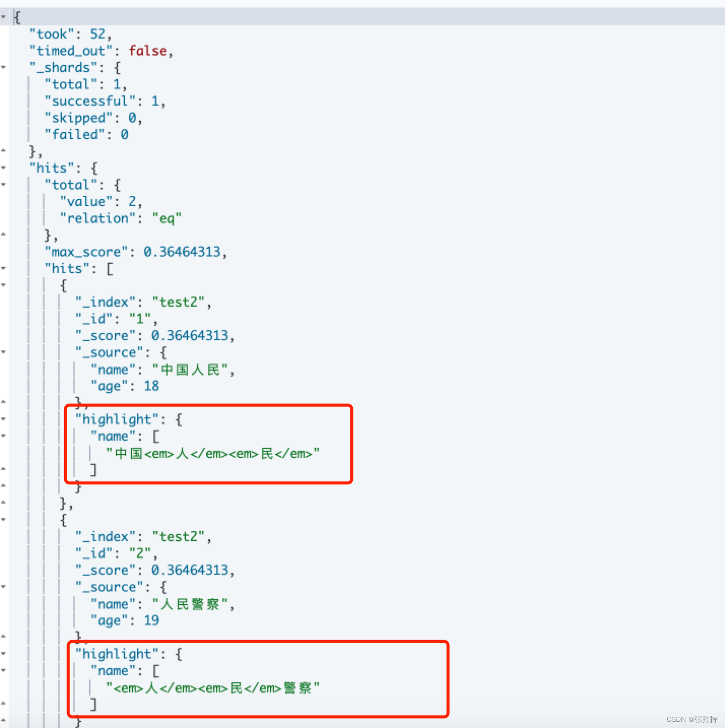Collapse the "_shards" object fold arrow
725x728 pixels.
(x=4, y=68)
